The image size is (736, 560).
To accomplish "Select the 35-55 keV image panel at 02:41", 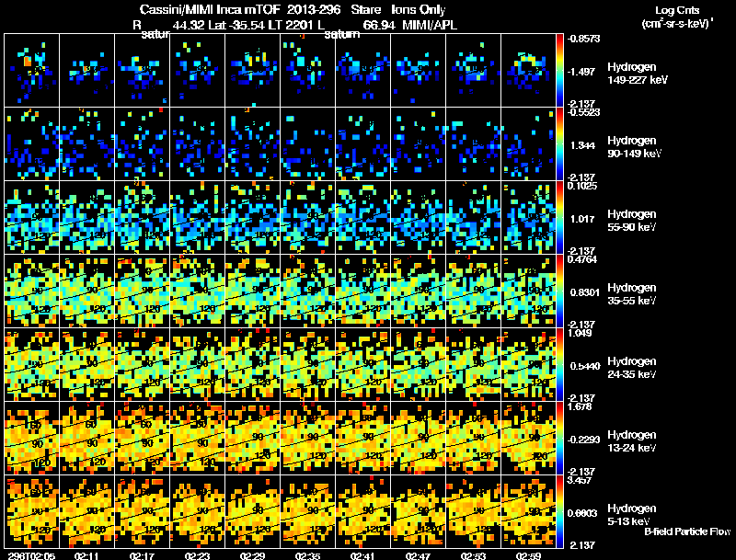I will coord(362,291).
